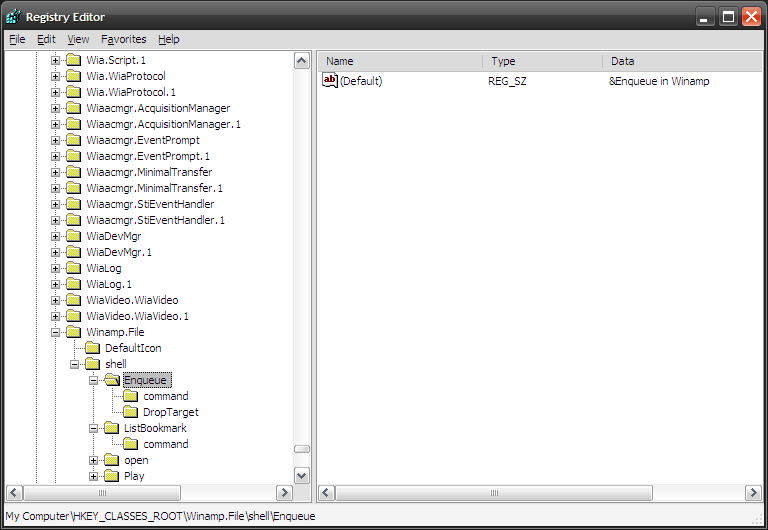Image resolution: width=768 pixels, height=530 pixels.
Task: Click the folder icon of command under Enqueue
Action: (x=130, y=396)
